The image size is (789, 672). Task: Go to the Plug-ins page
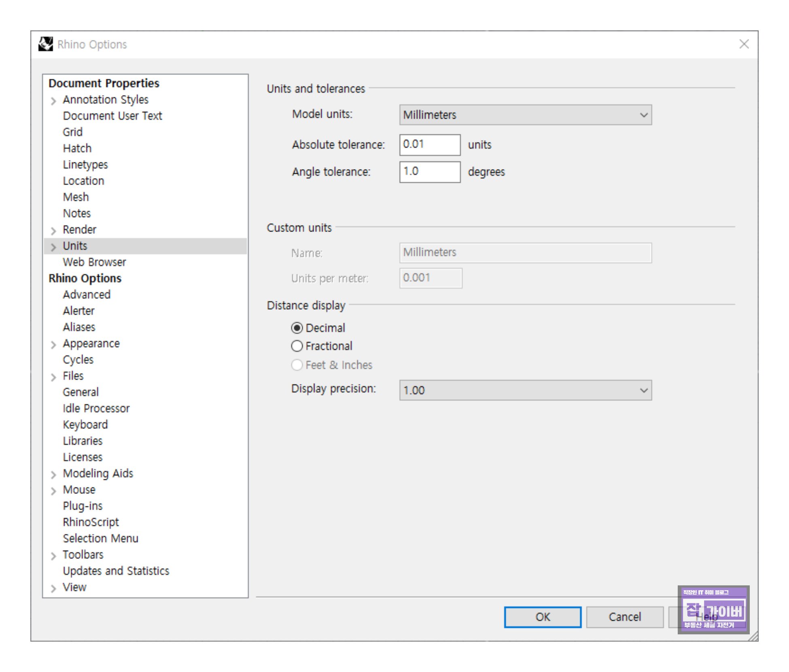[83, 506]
